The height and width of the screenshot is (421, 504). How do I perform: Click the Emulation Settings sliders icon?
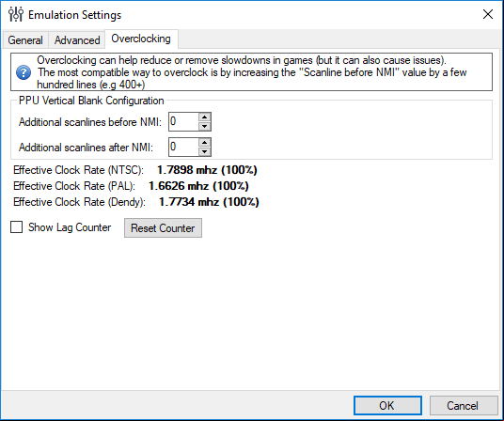16,14
